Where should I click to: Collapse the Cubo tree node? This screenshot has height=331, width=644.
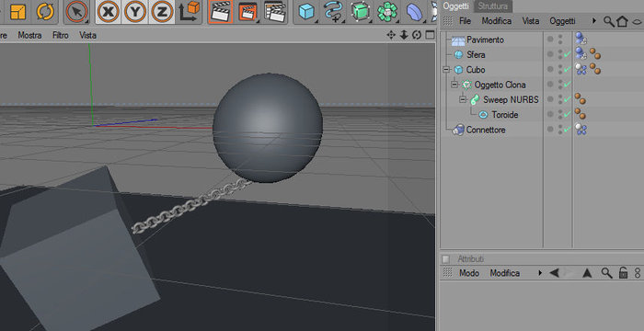point(446,70)
